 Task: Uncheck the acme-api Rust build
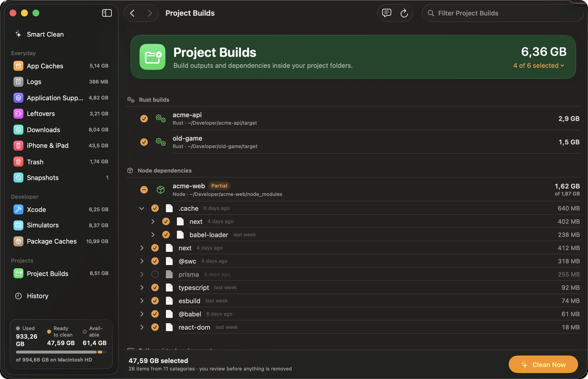(144, 118)
